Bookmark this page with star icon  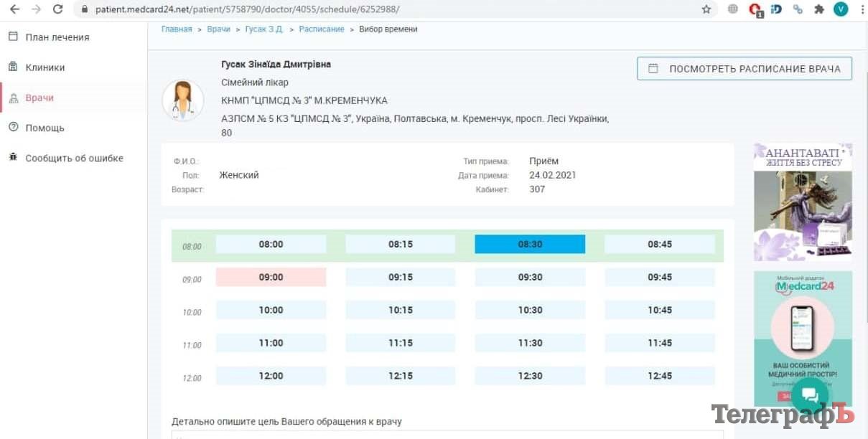coord(706,9)
